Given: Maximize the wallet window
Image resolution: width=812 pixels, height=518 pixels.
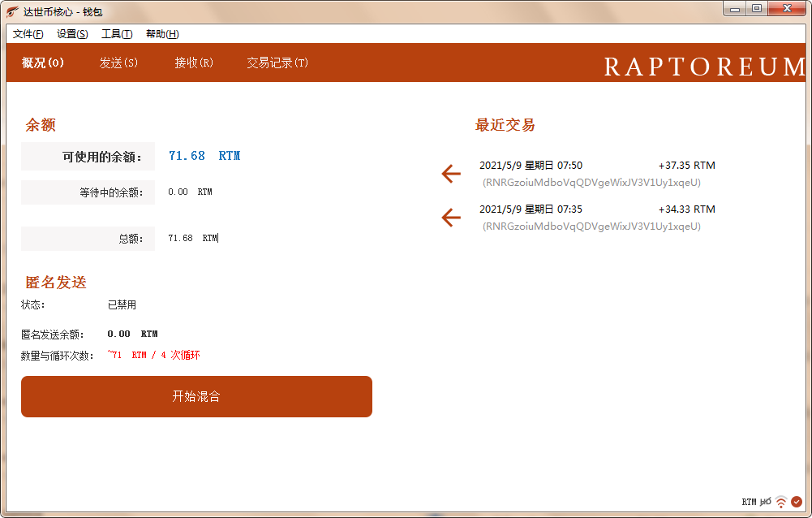Looking at the screenshot, I should point(757,8).
